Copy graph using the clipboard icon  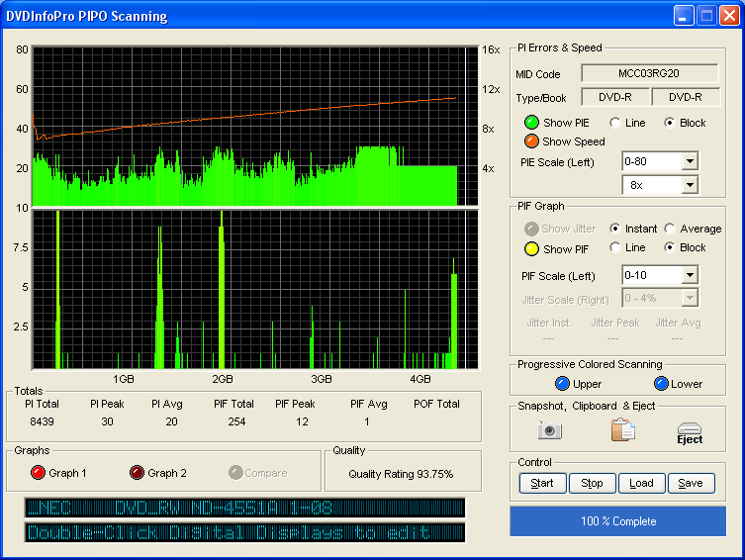[622, 430]
